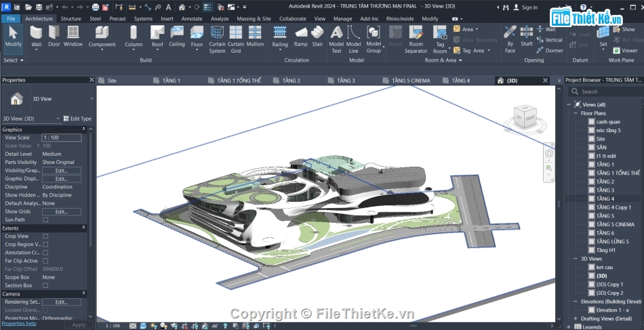Collapse the Extents properties section
The width and height of the screenshot is (644, 330).
pyautogui.click(x=84, y=228)
